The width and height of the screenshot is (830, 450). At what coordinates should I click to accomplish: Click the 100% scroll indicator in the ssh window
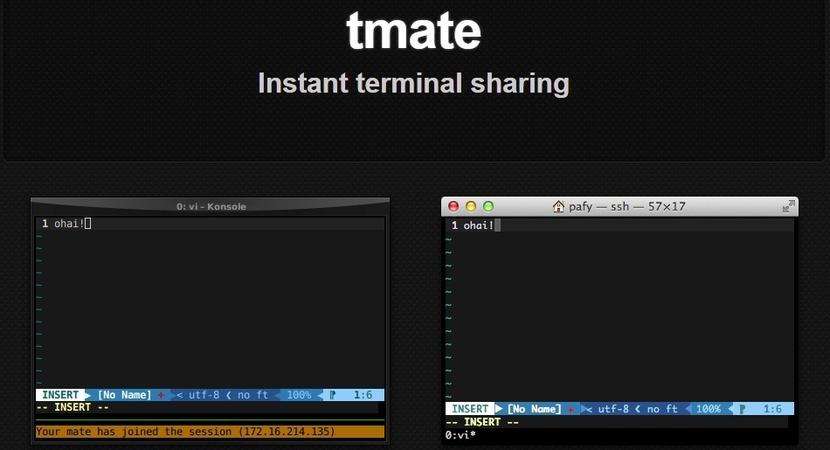coord(707,409)
